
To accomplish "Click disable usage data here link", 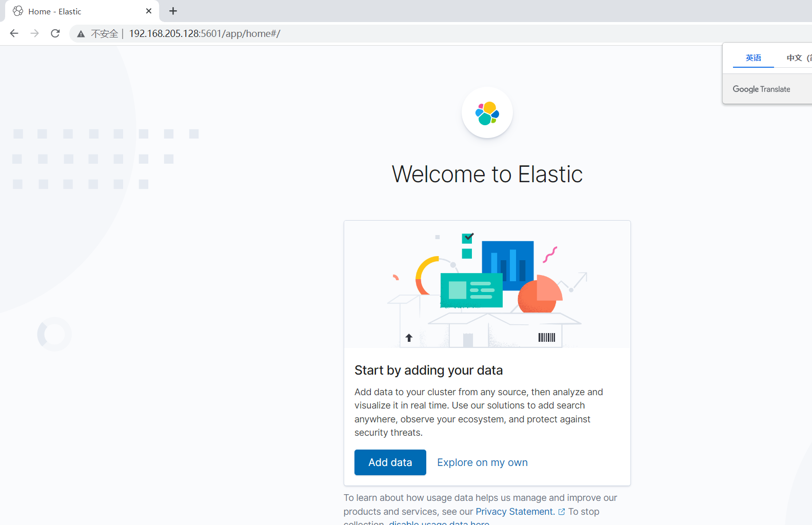I will tap(439, 523).
